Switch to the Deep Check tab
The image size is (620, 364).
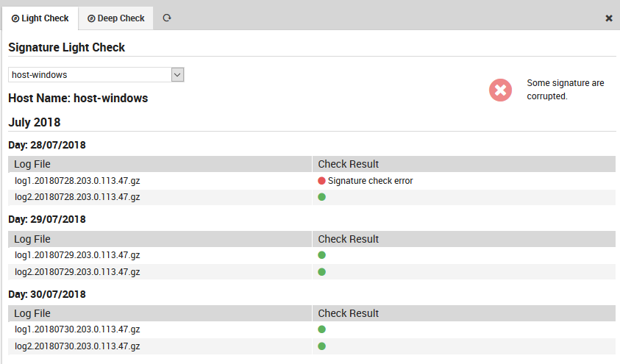click(115, 18)
